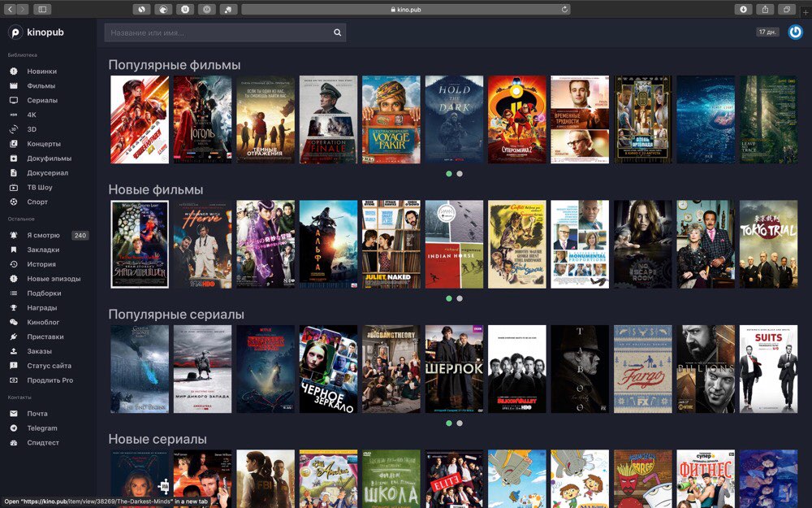Open the Статус сайта menu item

point(50,366)
